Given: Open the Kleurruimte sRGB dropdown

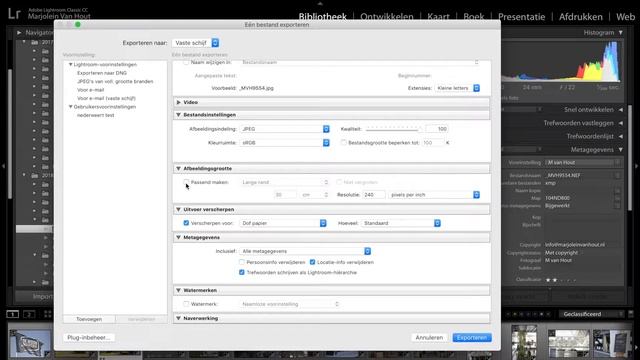Looking at the screenshot, I should 284,143.
